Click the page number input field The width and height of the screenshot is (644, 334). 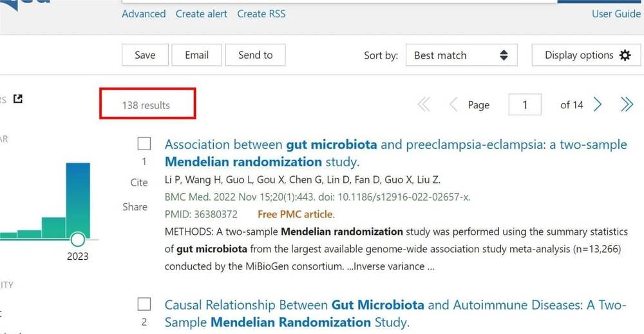tap(525, 104)
